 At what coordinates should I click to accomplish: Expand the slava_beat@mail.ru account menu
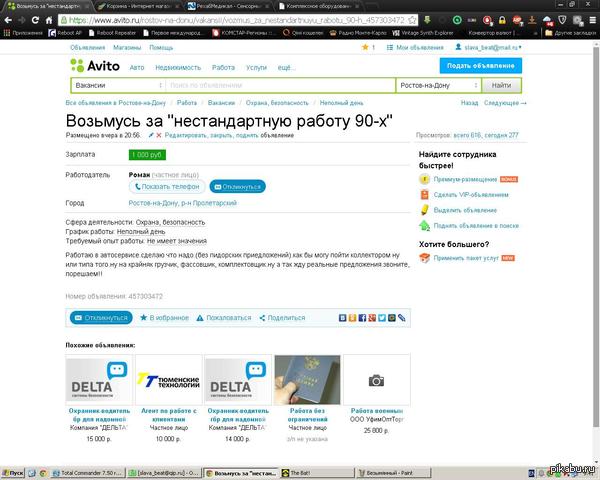(x=489, y=47)
